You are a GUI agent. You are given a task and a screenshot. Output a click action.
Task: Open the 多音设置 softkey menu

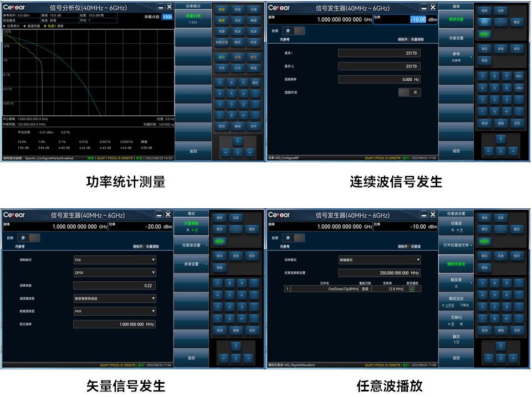coord(191,264)
